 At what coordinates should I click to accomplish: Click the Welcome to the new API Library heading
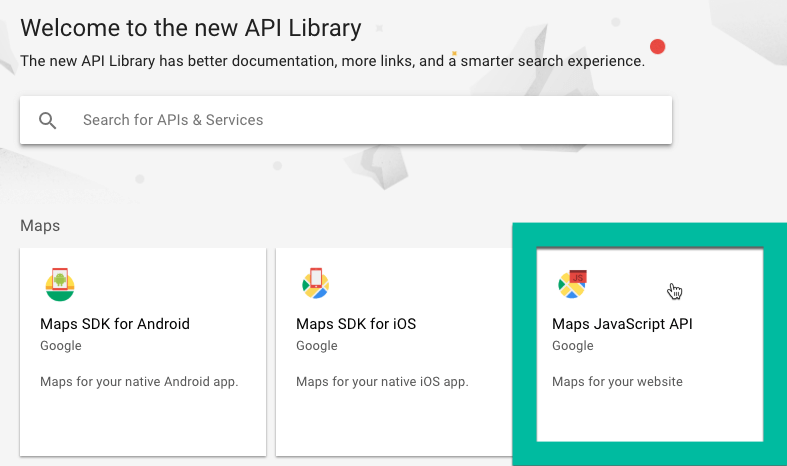click(x=191, y=27)
